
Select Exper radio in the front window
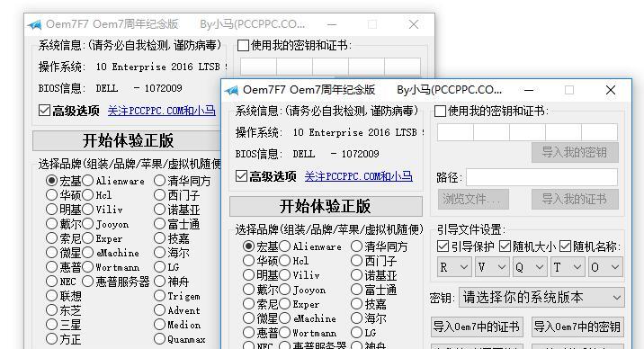tap(284, 304)
